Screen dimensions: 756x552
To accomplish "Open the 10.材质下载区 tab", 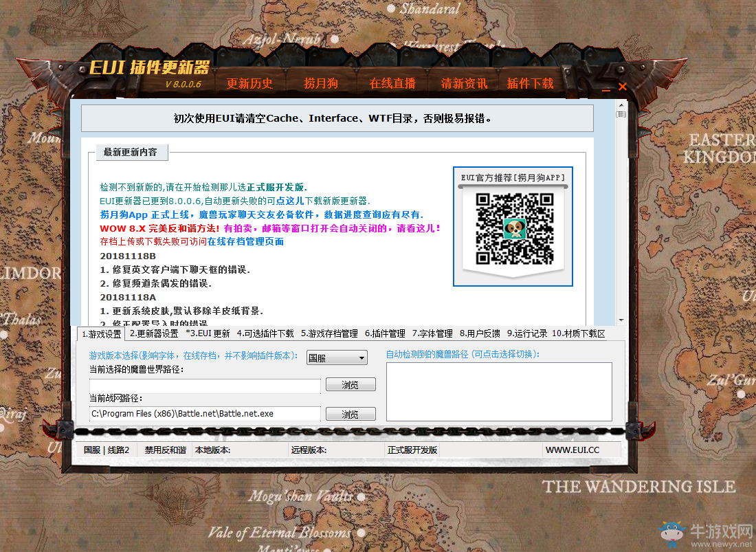I will pos(579,333).
